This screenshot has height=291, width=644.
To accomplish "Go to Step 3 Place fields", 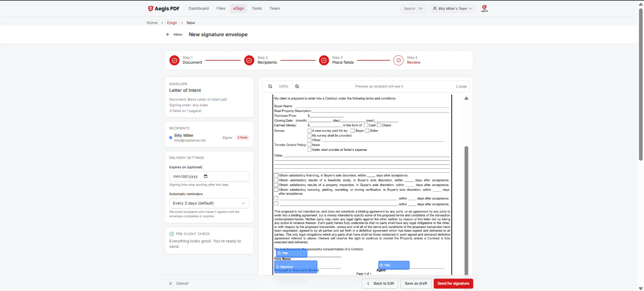I will [336, 60].
